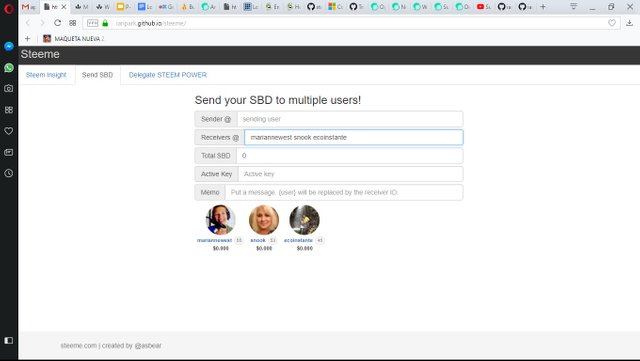The image size is (640, 361).
Task: Open the Delegate STEEM POWER tab
Action: coord(168,75)
